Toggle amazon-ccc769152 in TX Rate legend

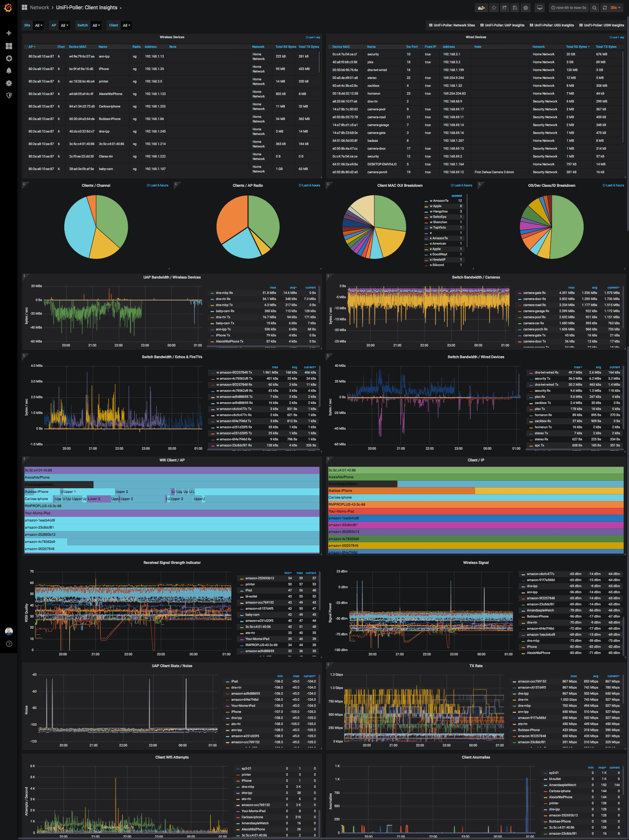532,681
